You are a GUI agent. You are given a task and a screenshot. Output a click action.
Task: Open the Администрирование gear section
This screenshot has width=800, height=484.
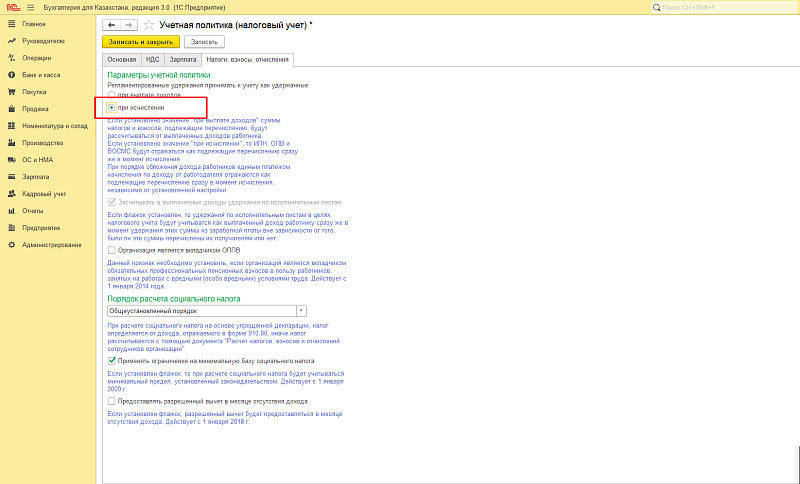[51, 244]
